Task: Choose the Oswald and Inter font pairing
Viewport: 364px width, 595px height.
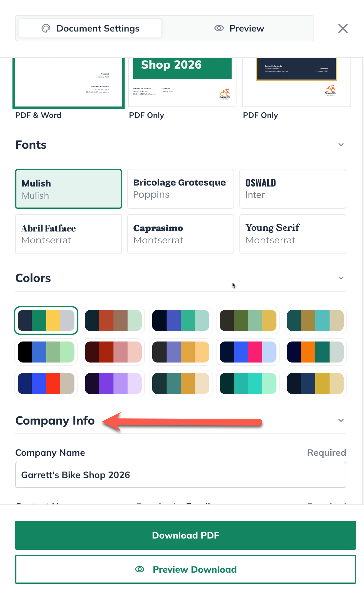Action: pos(293,189)
